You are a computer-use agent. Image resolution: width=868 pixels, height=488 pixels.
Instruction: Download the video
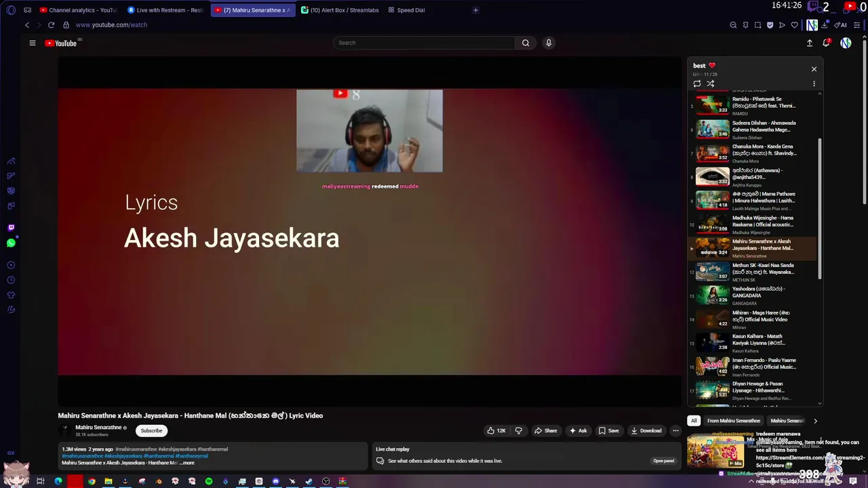tap(646, 430)
